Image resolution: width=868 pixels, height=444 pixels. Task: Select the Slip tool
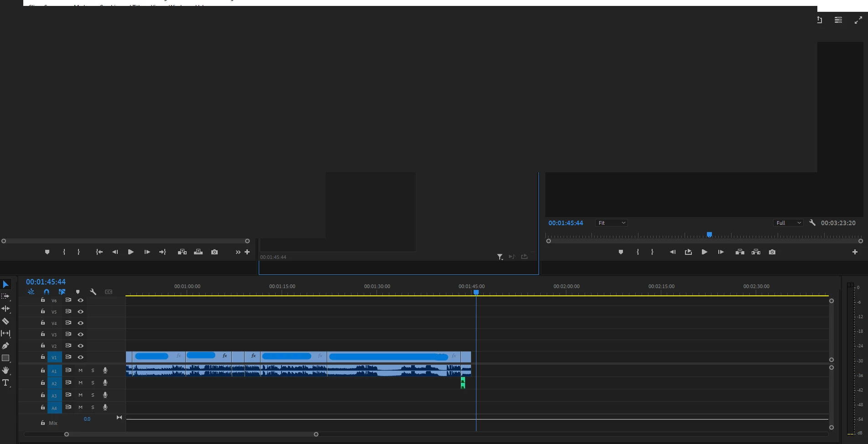pos(5,333)
